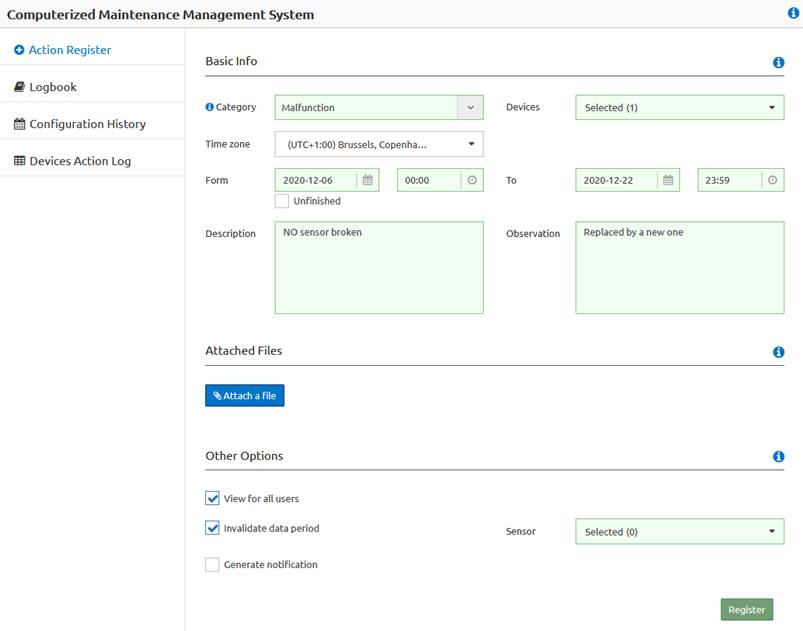Toggle the Unfinished checkbox
803x631 pixels.
pyautogui.click(x=282, y=201)
